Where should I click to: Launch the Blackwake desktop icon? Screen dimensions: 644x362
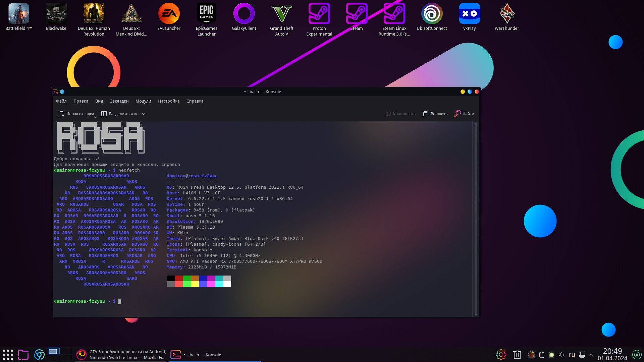[x=56, y=17]
